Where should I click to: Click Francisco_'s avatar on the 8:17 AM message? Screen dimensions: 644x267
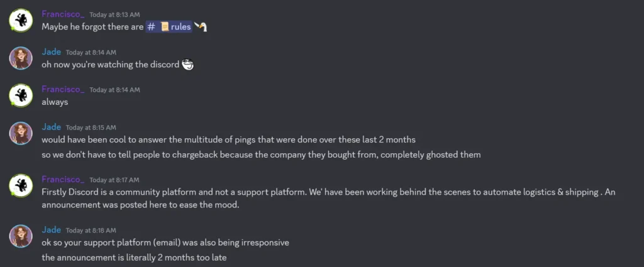click(x=21, y=185)
